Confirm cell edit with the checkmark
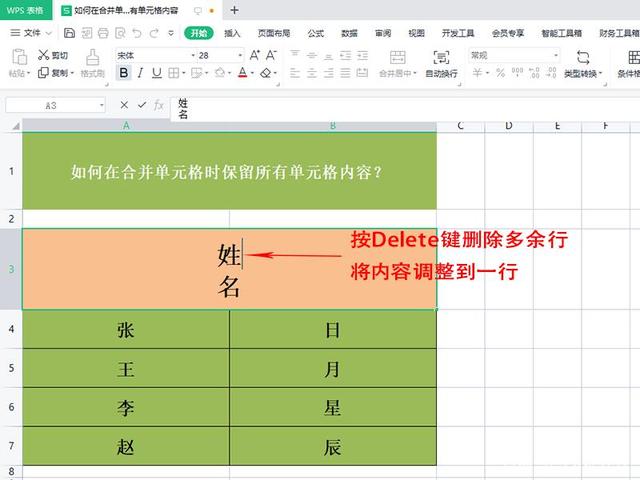Viewport: 640px width, 480px height. point(142,105)
